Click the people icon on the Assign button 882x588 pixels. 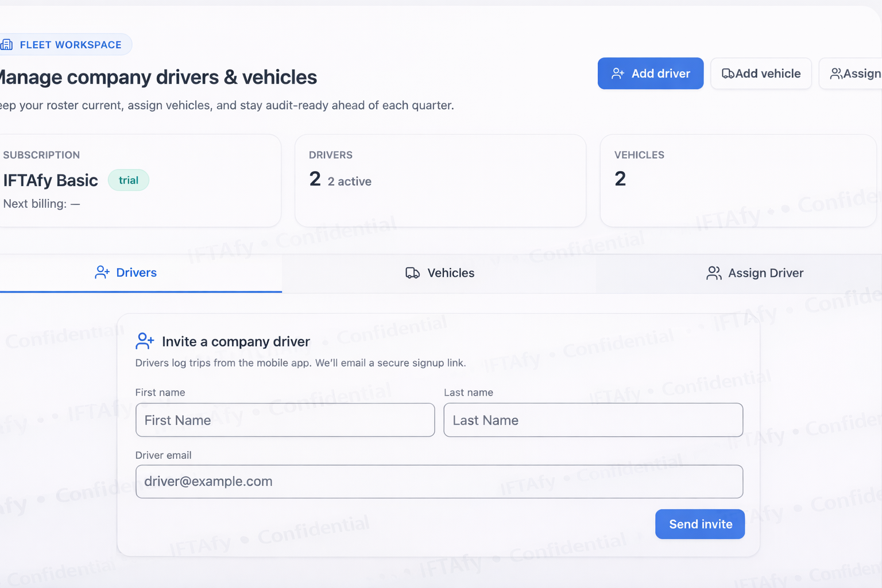(x=837, y=73)
